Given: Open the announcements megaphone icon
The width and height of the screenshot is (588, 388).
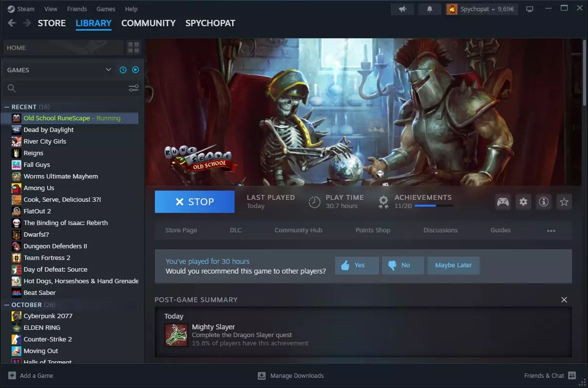Looking at the screenshot, I should [403, 9].
